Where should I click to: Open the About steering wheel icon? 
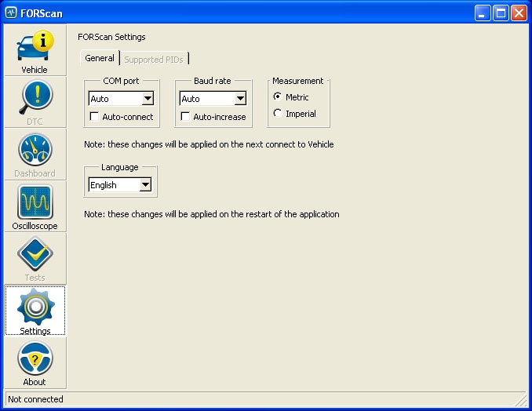coord(35,358)
